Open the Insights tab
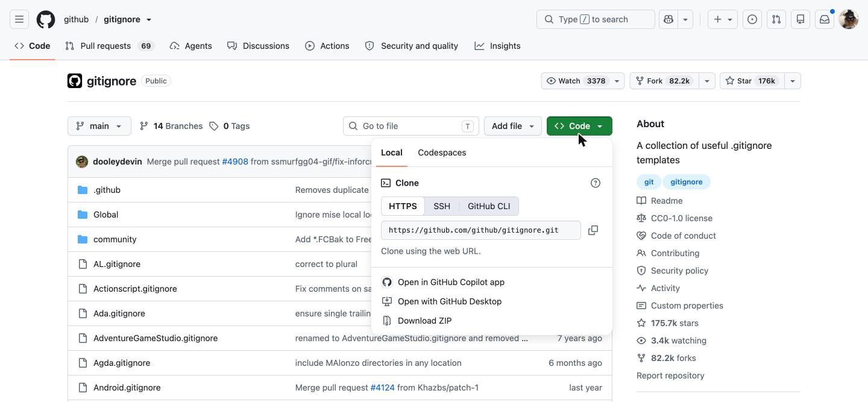868x402 pixels. (497, 46)
